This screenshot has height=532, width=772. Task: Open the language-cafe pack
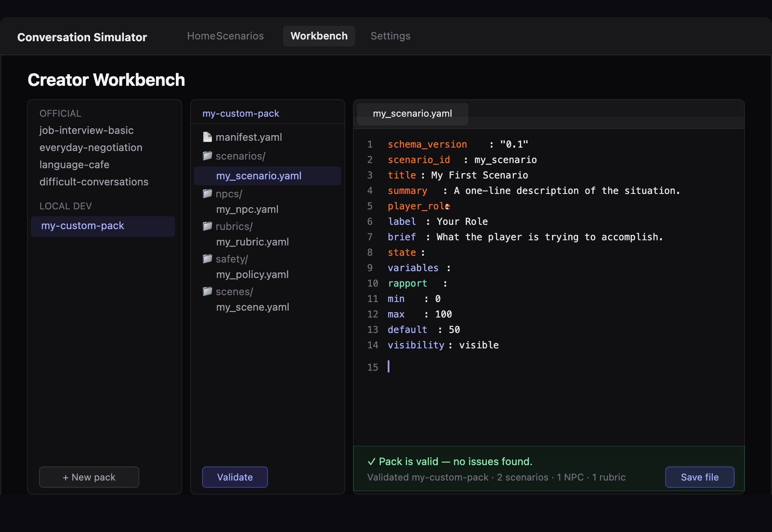[x=74, y=165]
